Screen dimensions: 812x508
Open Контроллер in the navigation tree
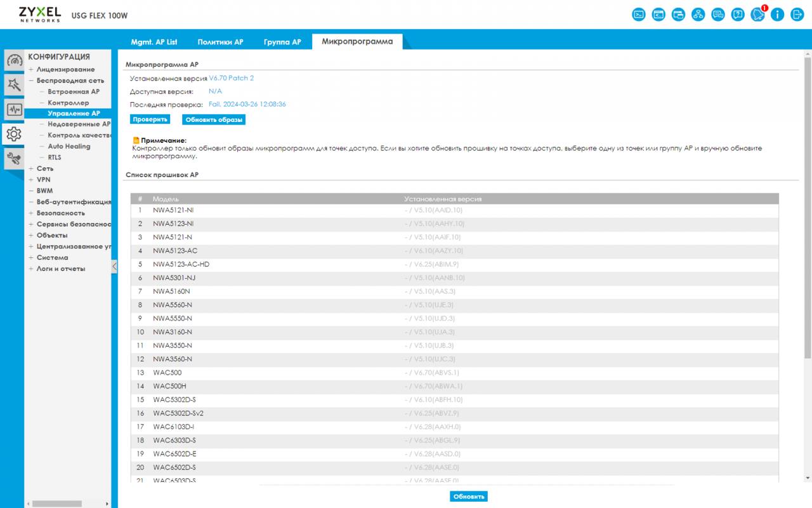(69, 103)
